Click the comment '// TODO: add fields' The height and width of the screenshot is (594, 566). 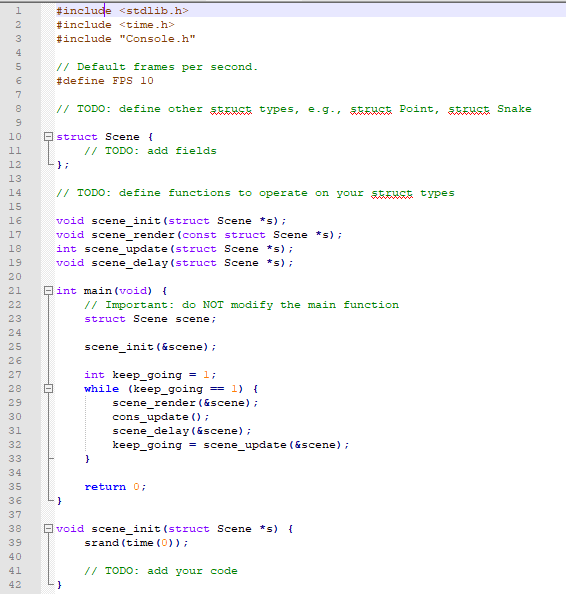pyautogui.click(x=150, y=151)
